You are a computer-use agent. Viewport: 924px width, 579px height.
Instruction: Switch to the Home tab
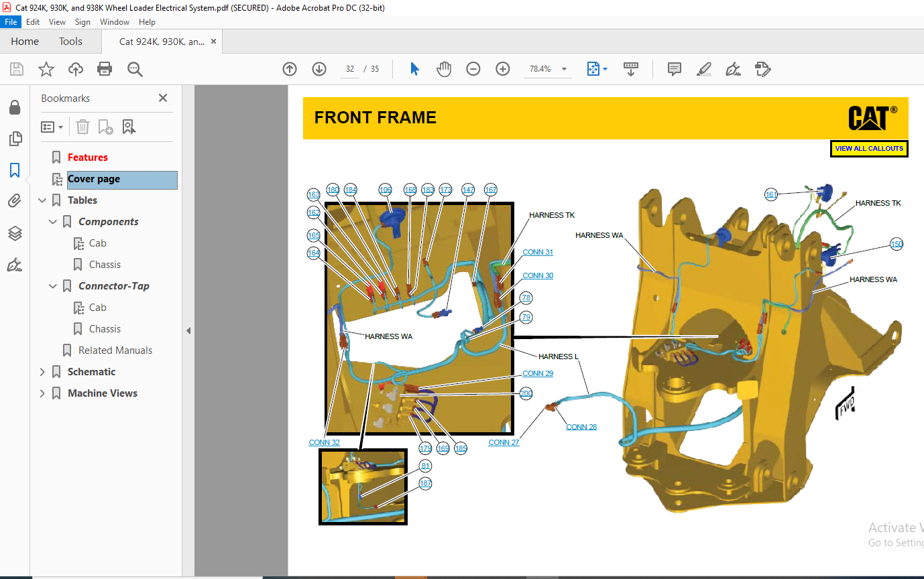pos(25,42)
